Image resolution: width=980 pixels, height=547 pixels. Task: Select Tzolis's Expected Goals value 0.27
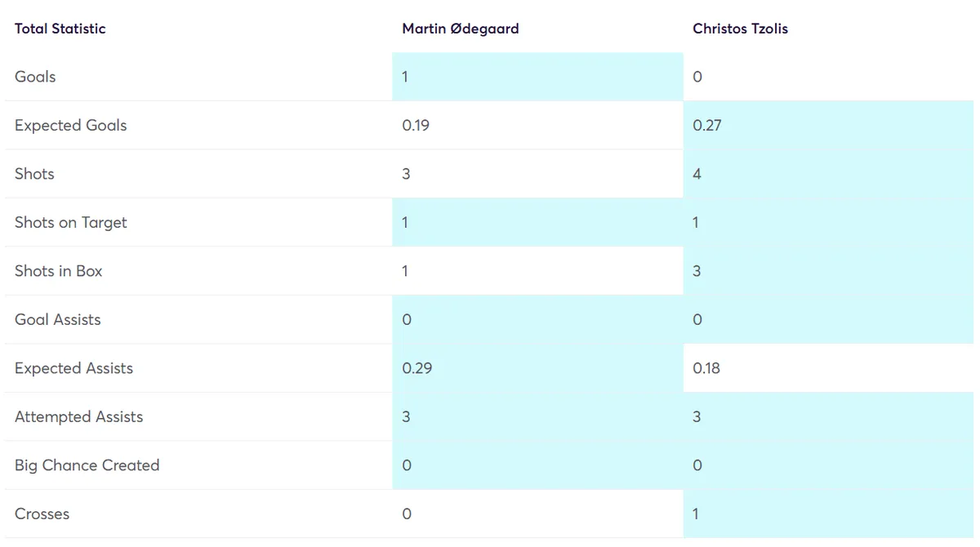click(x=707, y=126)
